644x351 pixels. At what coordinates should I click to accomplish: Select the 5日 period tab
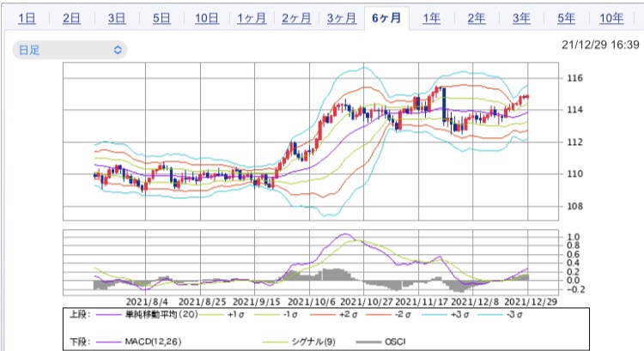[x=161, y=18]
